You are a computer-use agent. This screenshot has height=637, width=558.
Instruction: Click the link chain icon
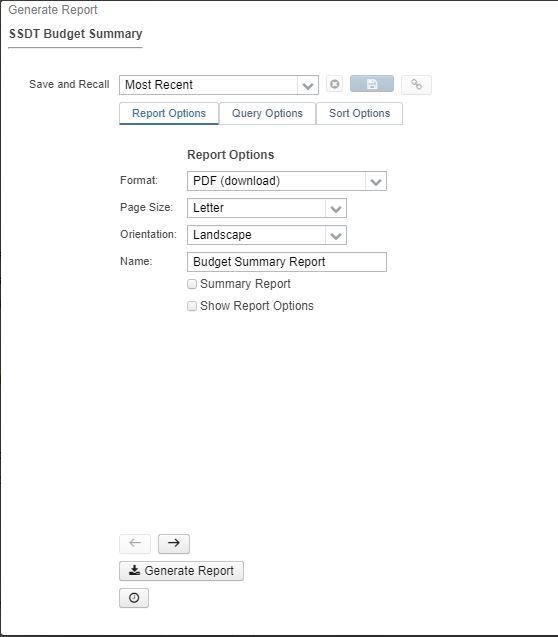tap(416, 84)
